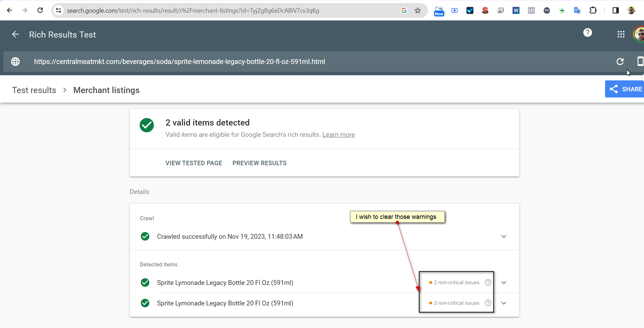Click the 2 non-critical issues label
This screenshot has height=328, width=644.
click(x=457, y=283)
